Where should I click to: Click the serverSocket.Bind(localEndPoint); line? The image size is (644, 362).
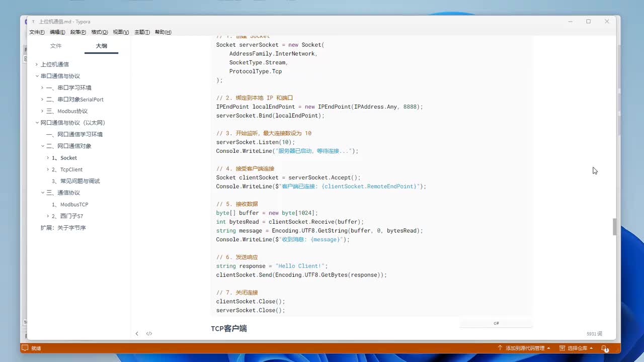pos(271,116)
